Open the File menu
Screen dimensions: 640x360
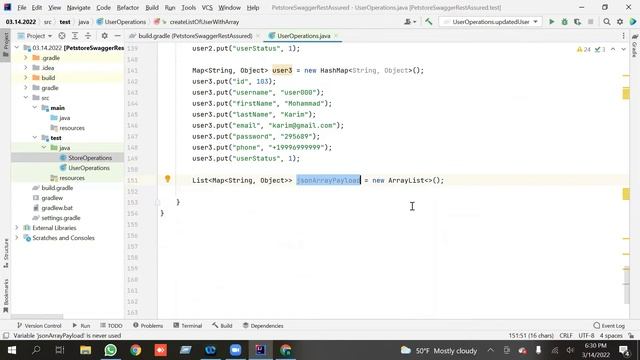[22, 7]
